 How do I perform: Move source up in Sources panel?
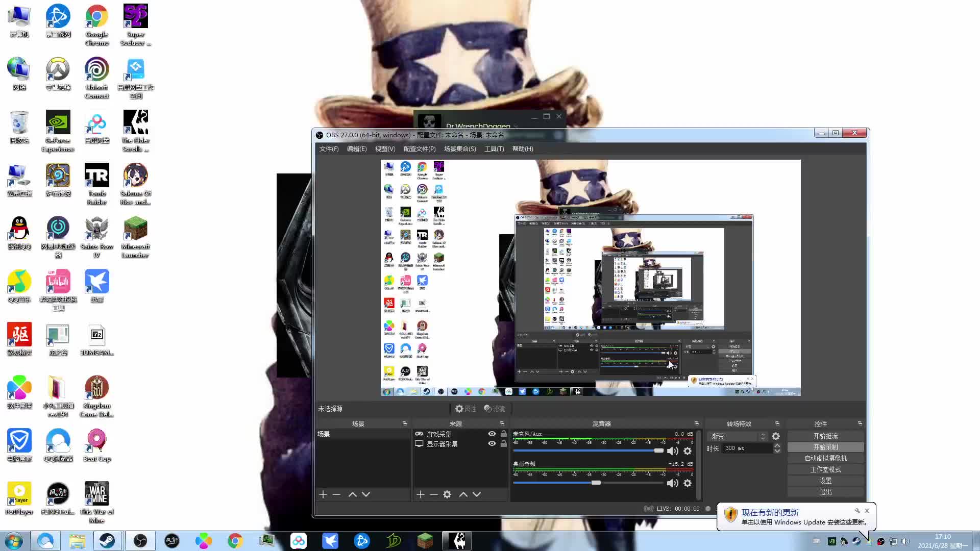(463, 494)
